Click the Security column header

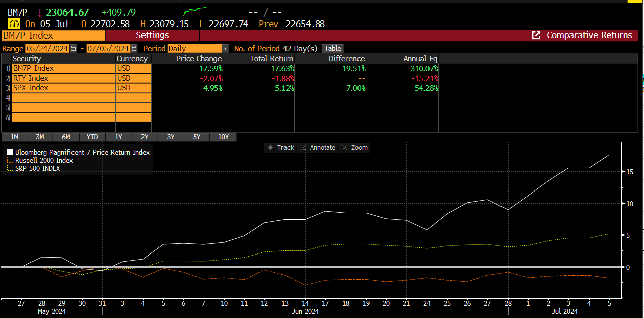[63, 59]
